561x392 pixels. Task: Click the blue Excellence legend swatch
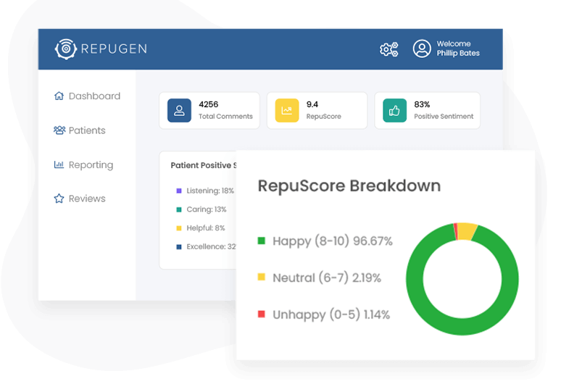coord(179,247)
